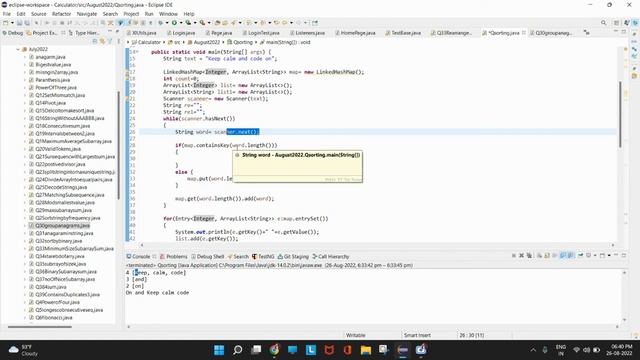Click the Smart Insert status bar field
This screenshot has height=360, width=640.
tap(417, 335)
